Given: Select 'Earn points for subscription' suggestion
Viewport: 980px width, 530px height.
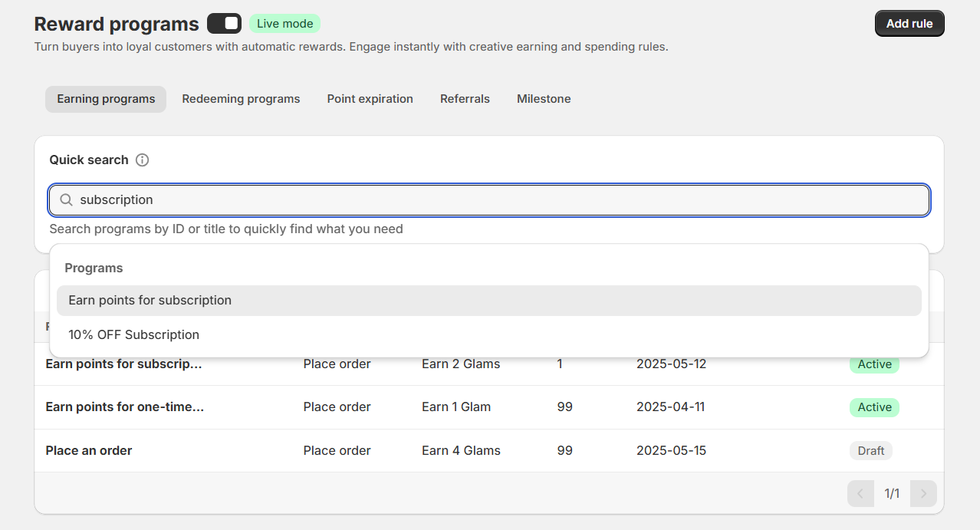Looking at the screenshot, I should (x=150, y=301).
